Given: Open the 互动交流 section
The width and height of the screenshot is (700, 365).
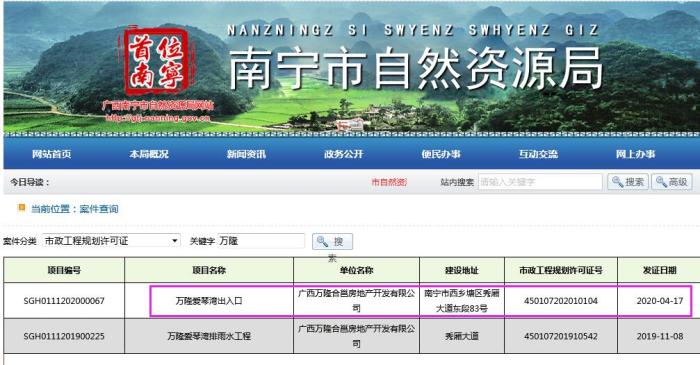Looking at the screenshot, I should (538, 154).
